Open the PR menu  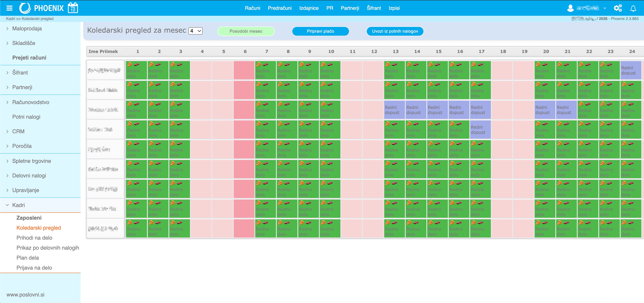329,8
